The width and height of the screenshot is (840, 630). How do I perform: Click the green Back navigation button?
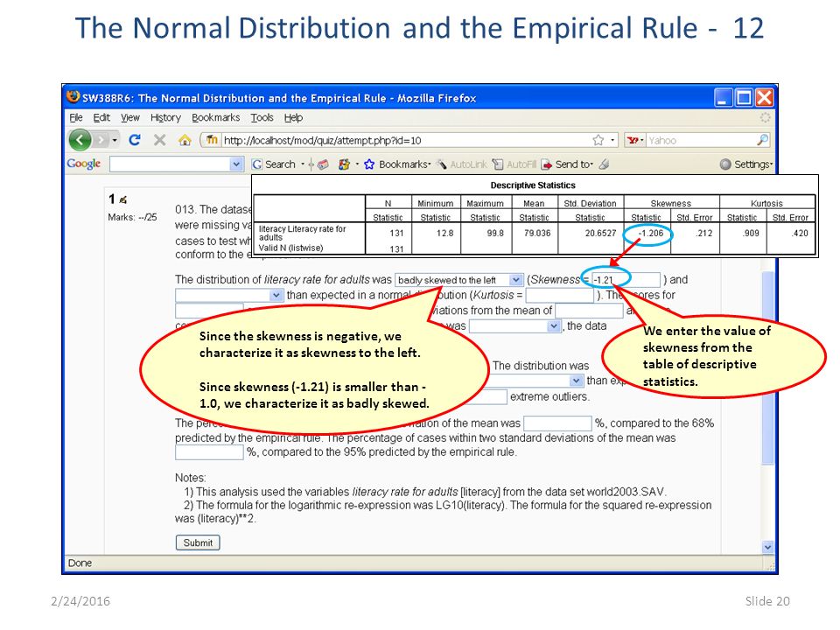coord(80,140)
